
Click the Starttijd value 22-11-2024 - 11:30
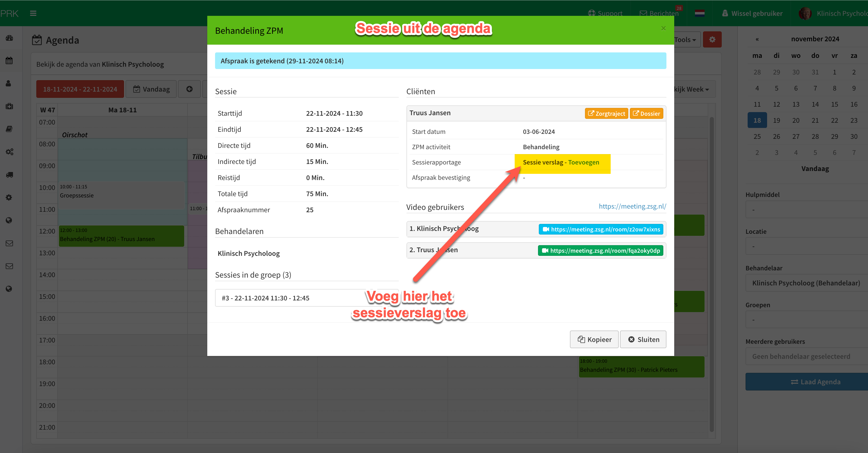[x=334, y=113]
